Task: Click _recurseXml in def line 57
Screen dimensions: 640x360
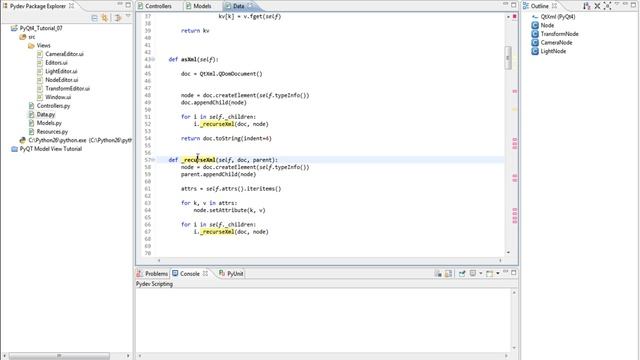Action: pyautogui.click(x=198, y=160)
